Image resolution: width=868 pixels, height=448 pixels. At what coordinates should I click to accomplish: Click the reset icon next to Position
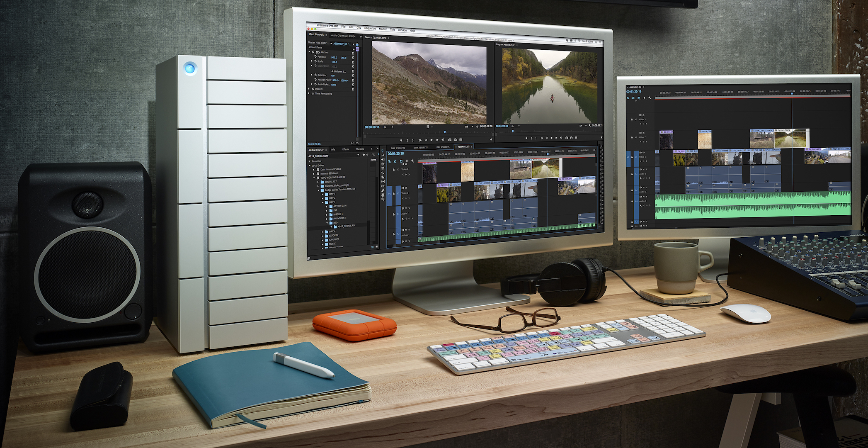coord(353,58)
